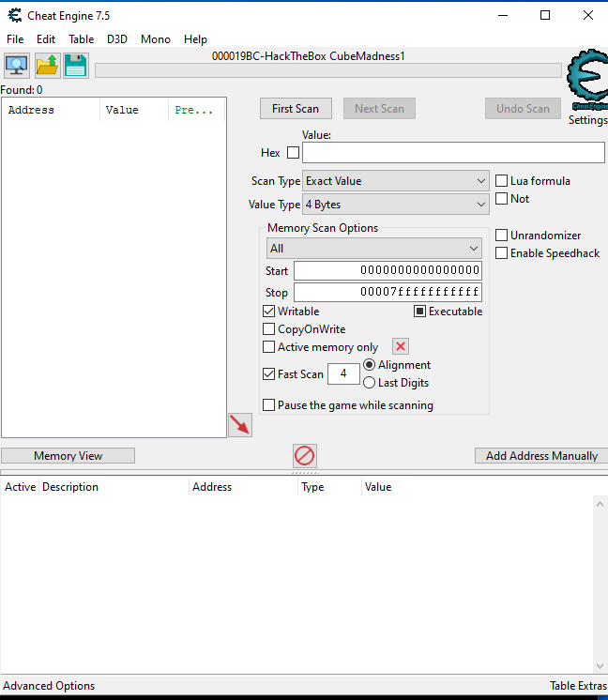Viewport: 608px width, 700px height.
Task: Toggle the Executable checkbox
Action: point(419,312)
